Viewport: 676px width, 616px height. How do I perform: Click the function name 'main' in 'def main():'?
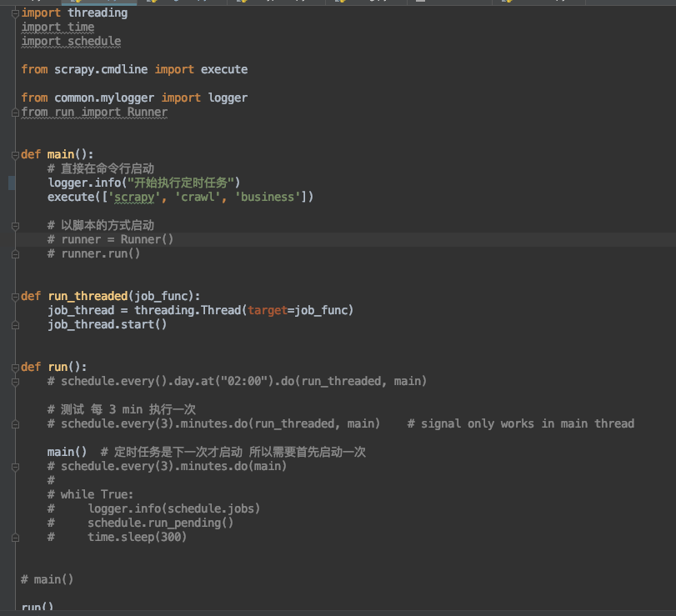pos(61,154)
